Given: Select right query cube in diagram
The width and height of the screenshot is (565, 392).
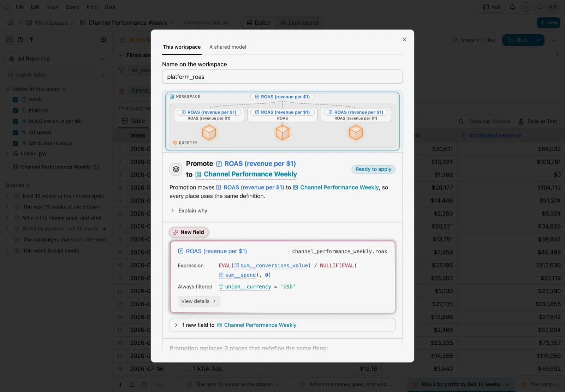Looking at the screenshot, I should coord(356,133).
